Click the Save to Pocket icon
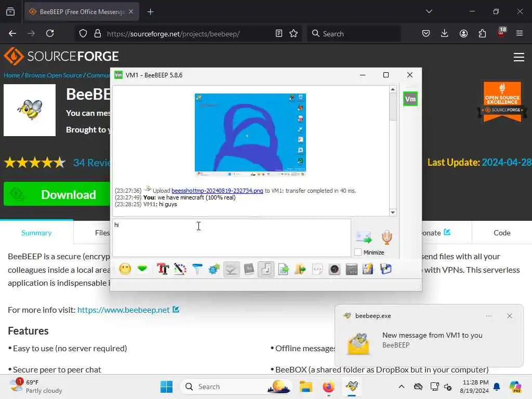The image size is (532, 399). point(426,34)
